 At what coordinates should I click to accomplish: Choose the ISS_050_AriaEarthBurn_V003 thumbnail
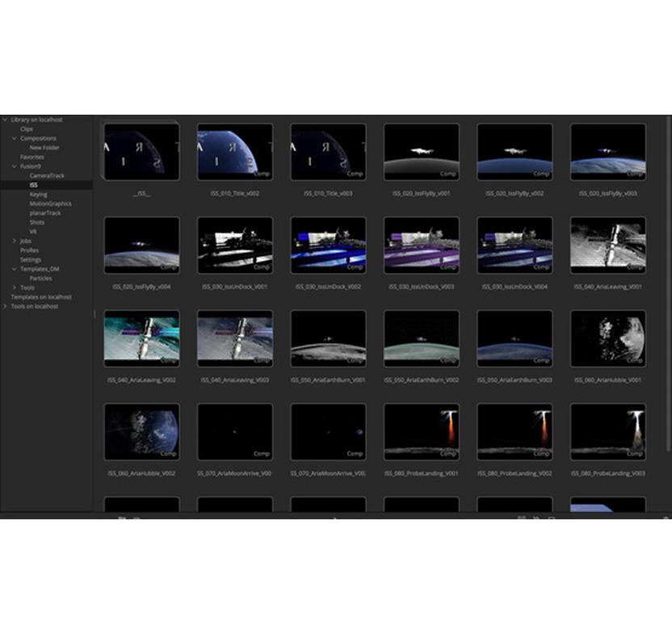pos(514,338)
